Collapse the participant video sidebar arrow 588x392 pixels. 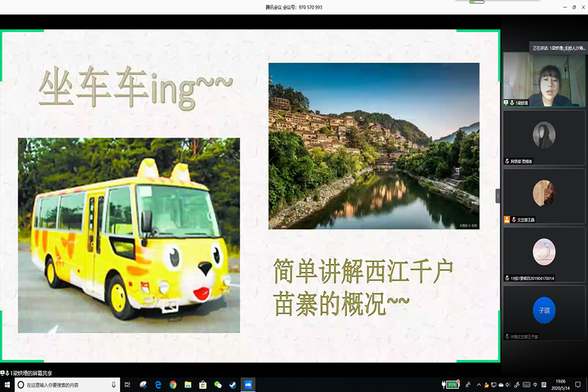coord(498,196)
